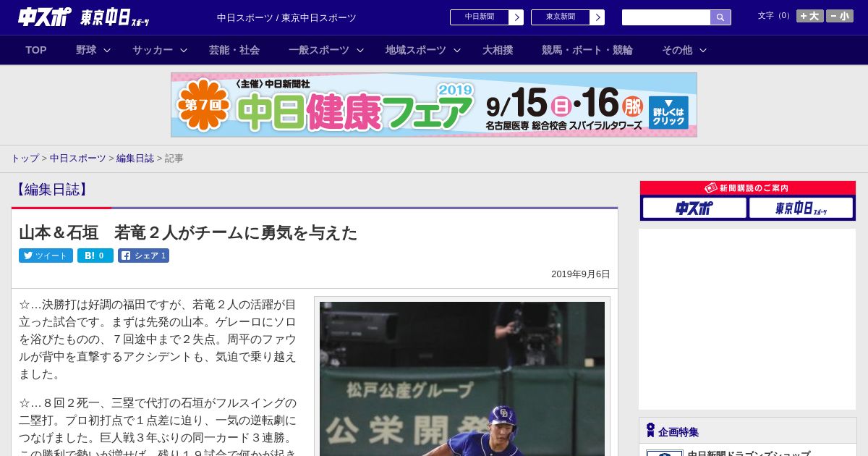This screenshot has height=456, width=868.
Task: Open 中日新聞ドラゴンズショップ sidebar link
Action: coord(749,453)
